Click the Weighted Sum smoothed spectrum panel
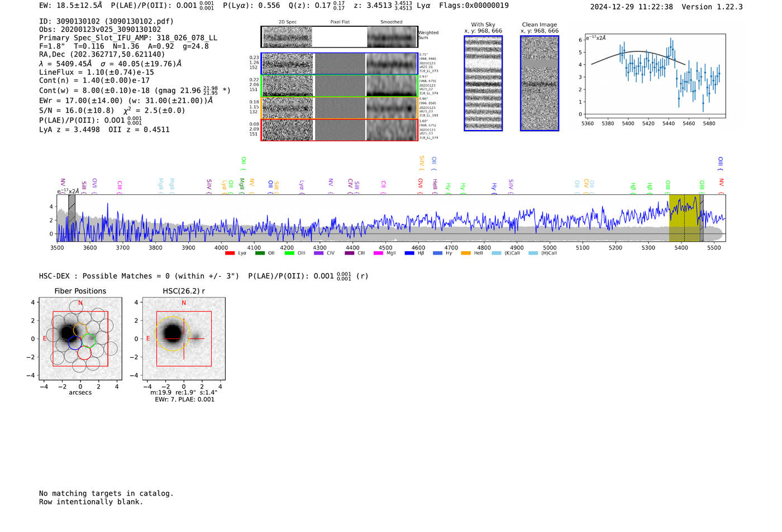782x532 pixels. 392,37
